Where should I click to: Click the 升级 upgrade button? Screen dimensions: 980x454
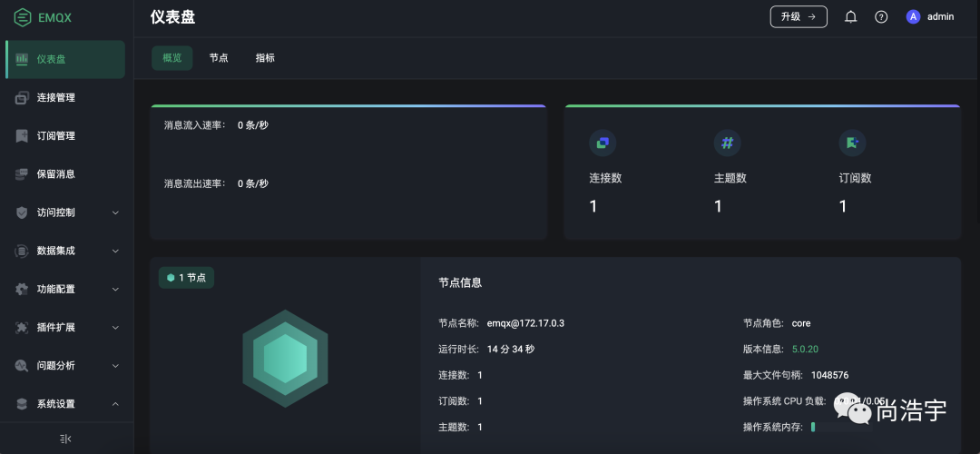(x=799, y=16)
